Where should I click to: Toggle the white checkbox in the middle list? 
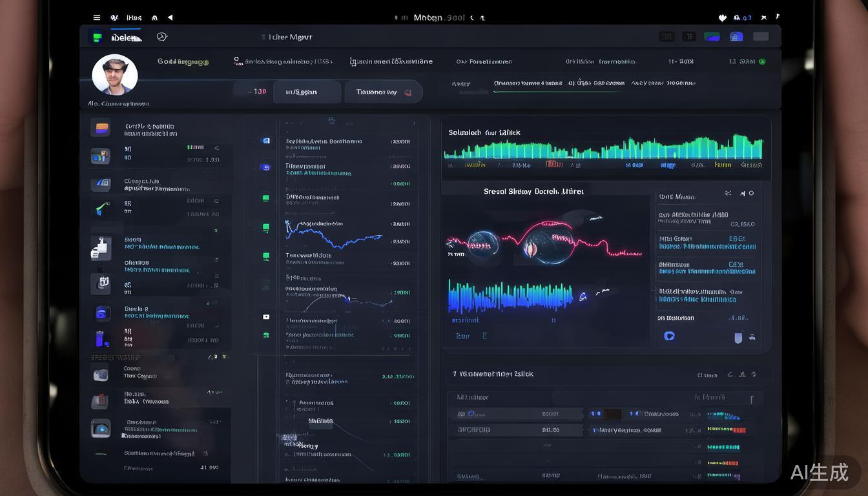click(x=265, y=316)
